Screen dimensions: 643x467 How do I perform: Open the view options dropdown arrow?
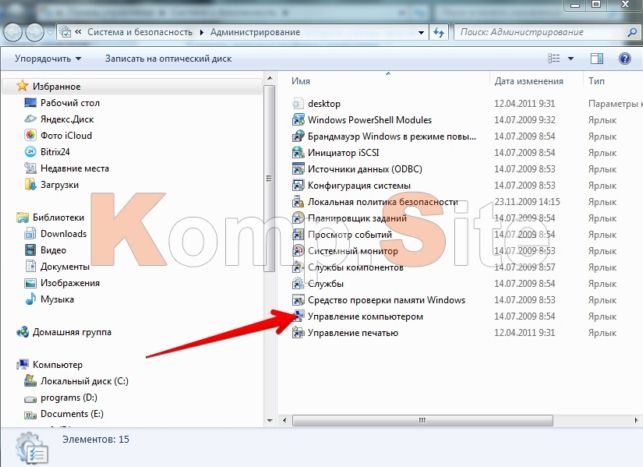point(571,59)
